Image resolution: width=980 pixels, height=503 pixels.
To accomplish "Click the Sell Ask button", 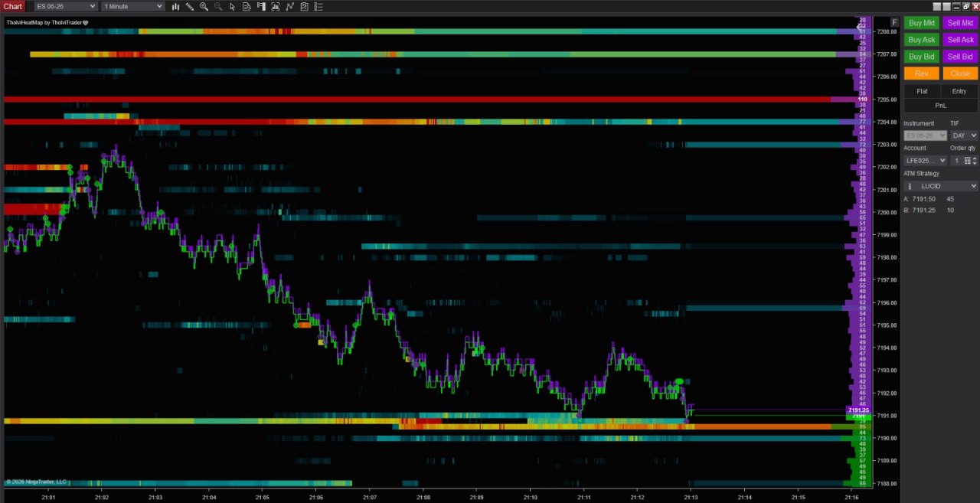I will click(960, 40).
